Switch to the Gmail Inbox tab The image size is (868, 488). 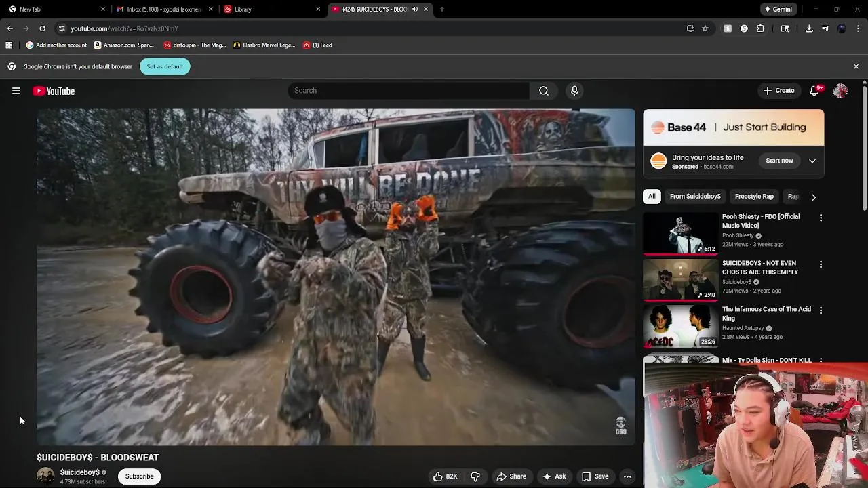coord(163,9)
